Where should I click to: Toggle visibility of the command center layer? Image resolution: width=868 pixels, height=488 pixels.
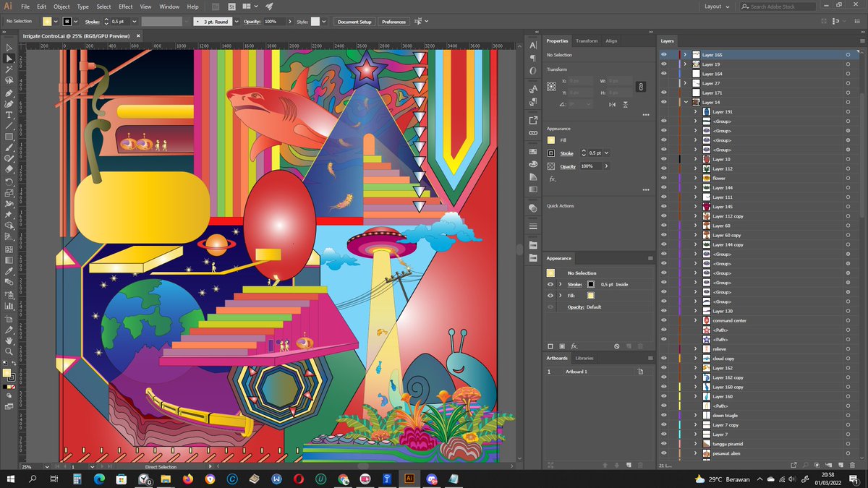[663, 320]
